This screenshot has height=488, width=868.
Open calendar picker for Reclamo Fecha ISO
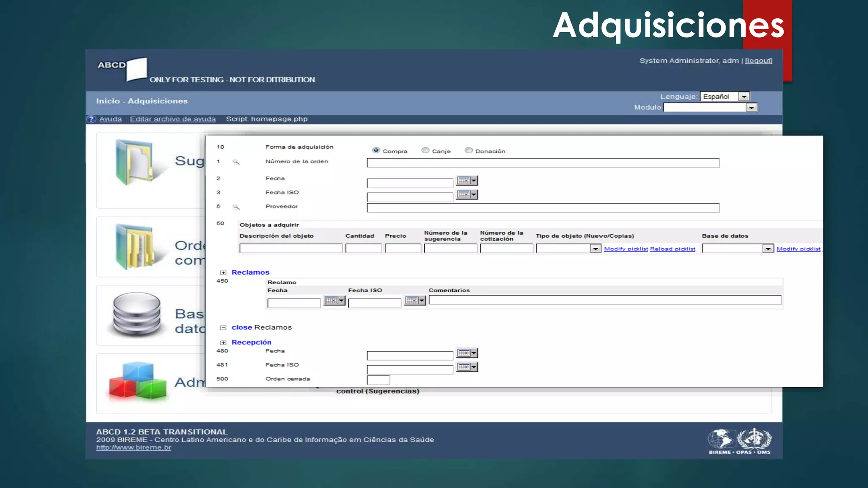pyautogui.click(x=415, y=301)
